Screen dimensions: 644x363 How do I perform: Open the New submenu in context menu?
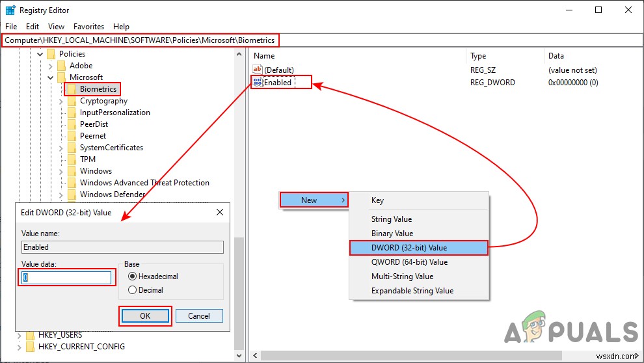point(314,200)
